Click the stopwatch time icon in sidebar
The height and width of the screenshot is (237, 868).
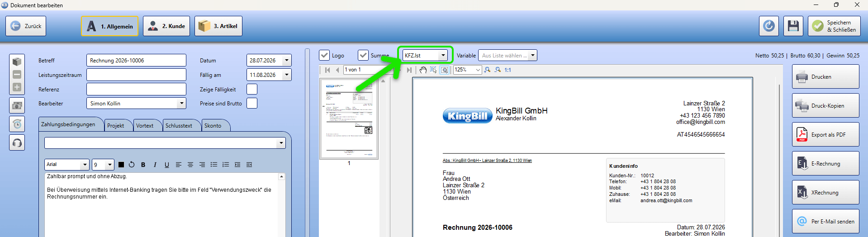point(17,124)
